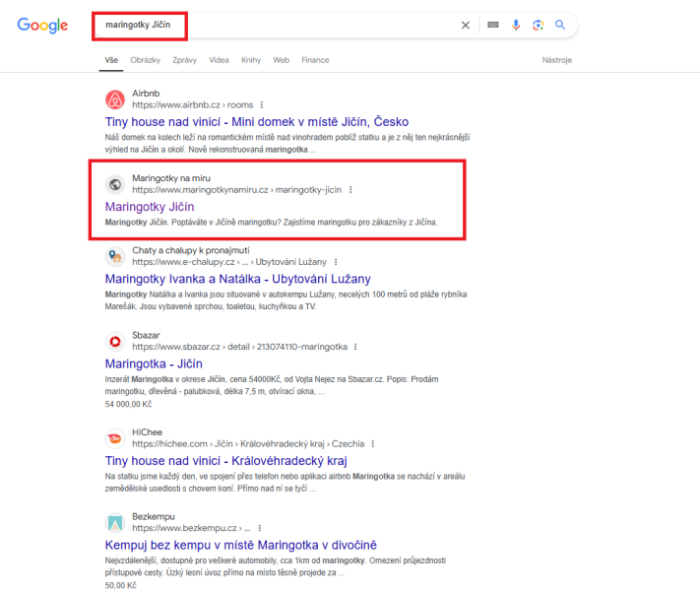Open more options for bezkempu.cz result

click(x=259, y=528)
